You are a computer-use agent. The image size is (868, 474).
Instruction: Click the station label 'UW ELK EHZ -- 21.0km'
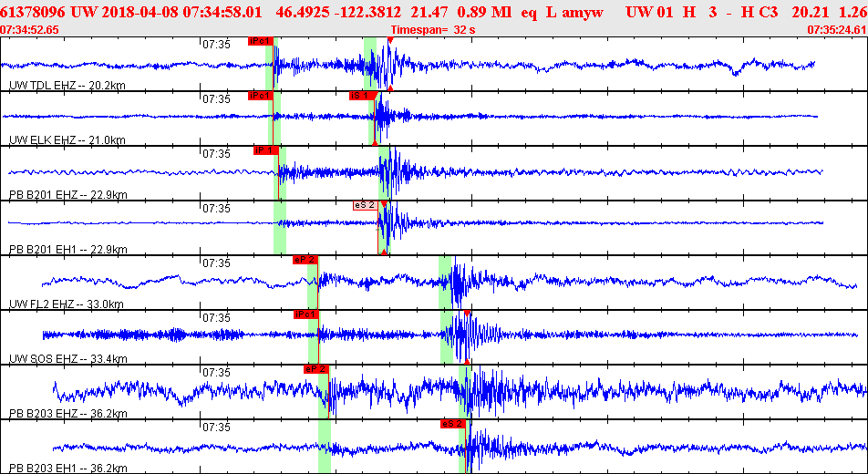click(67, 140)
